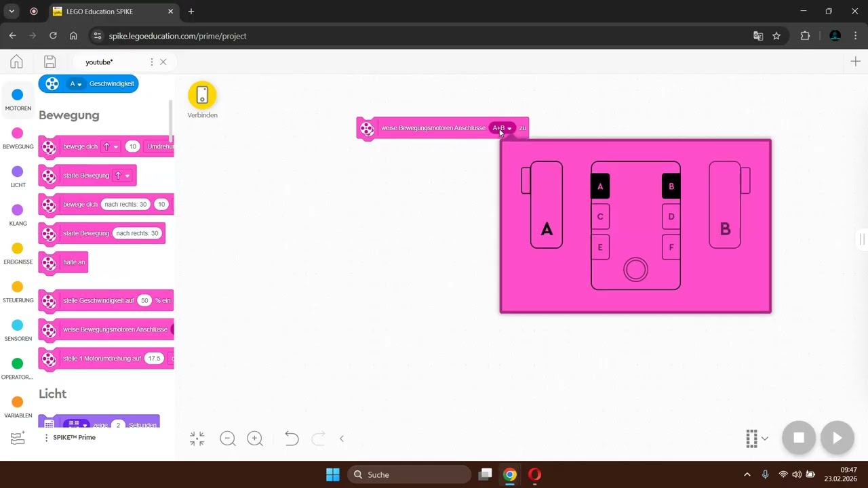Toggle port B on the hub diagram
The image size is (868, 488).
[x=671, y=186]
